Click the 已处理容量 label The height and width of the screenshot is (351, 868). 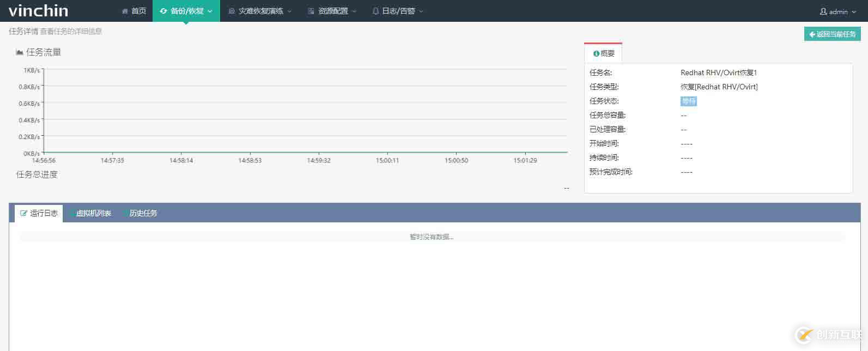(x=608, y=129)
